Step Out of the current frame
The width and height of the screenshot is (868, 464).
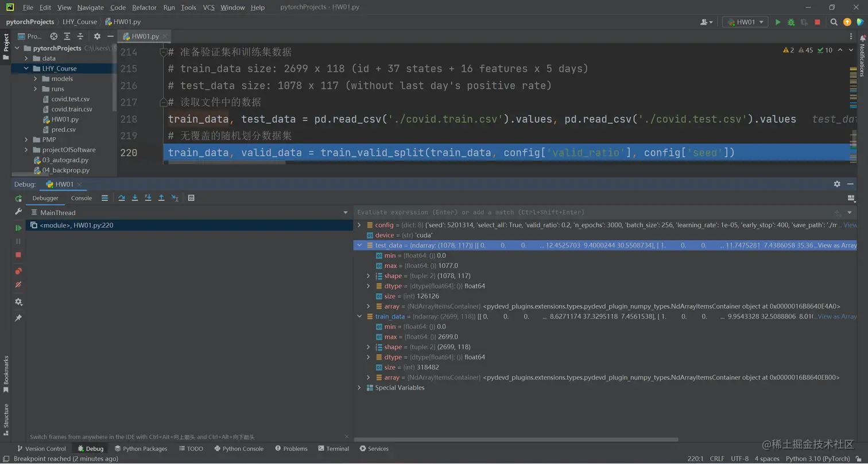161,198
